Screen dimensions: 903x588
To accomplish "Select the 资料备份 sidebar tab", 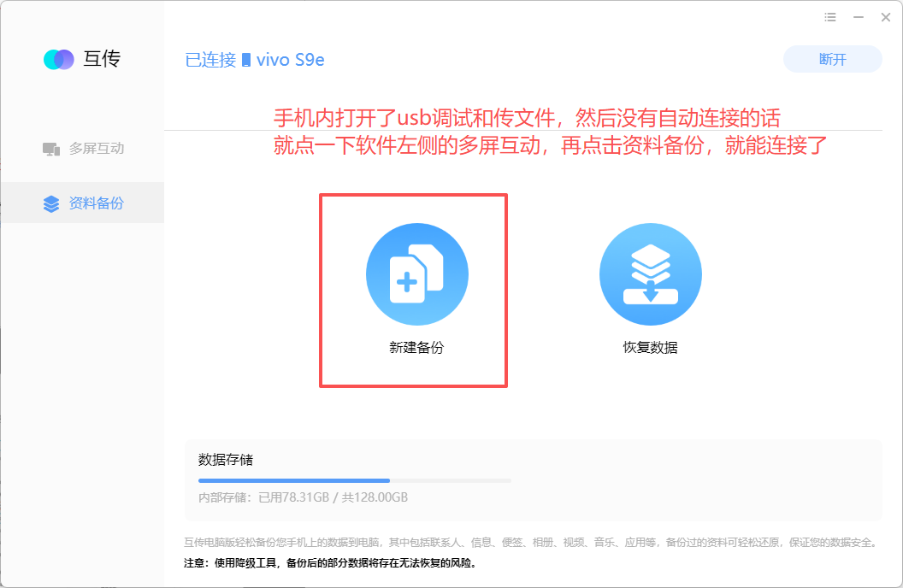I will pos(82,203).
